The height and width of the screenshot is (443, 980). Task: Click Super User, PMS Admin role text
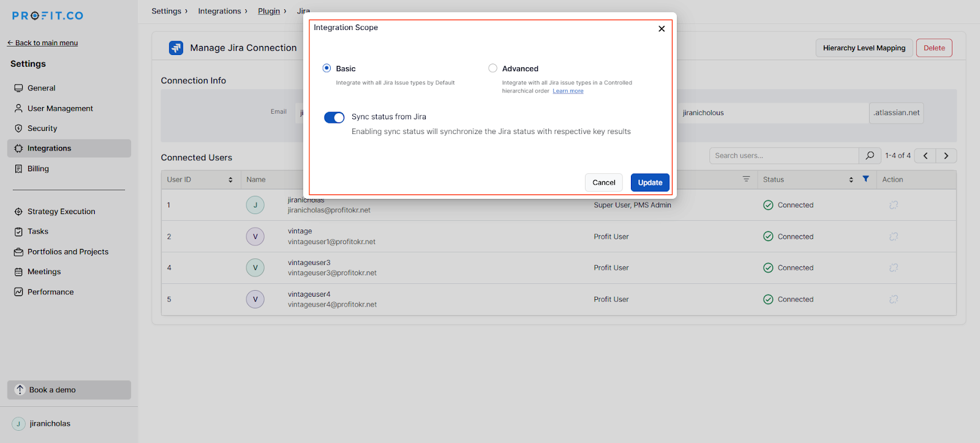click(x=632, y=205)
